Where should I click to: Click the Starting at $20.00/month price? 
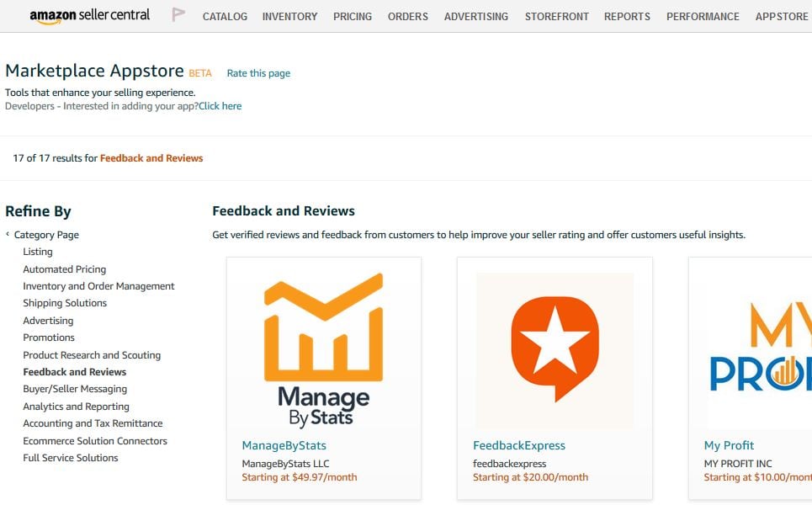(x=530, y=477)
